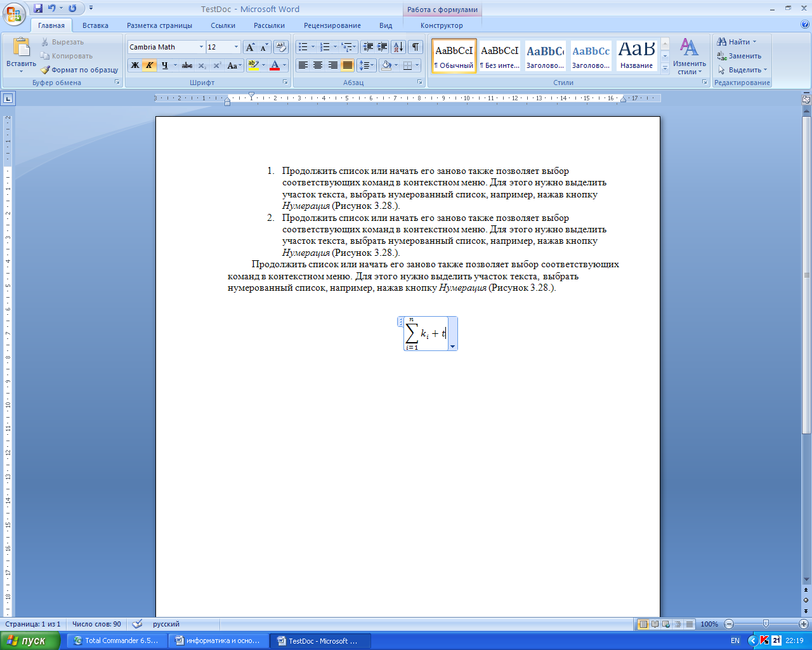Switch to Разметка страницы tab
Image resolution: width=812 pixels, height=650 pixels.
tap(159, 25)
